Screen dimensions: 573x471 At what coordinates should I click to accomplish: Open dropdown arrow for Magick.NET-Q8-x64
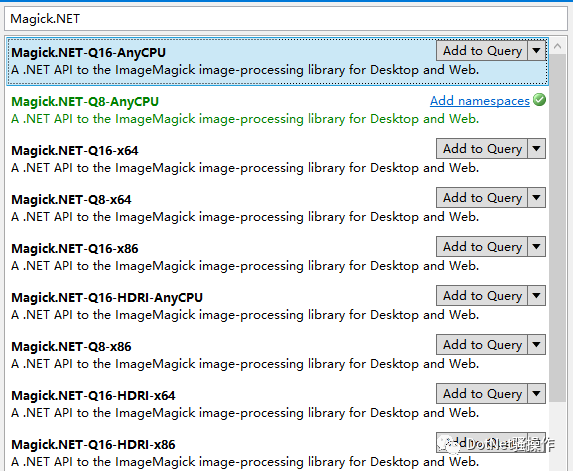click(536, 198)
